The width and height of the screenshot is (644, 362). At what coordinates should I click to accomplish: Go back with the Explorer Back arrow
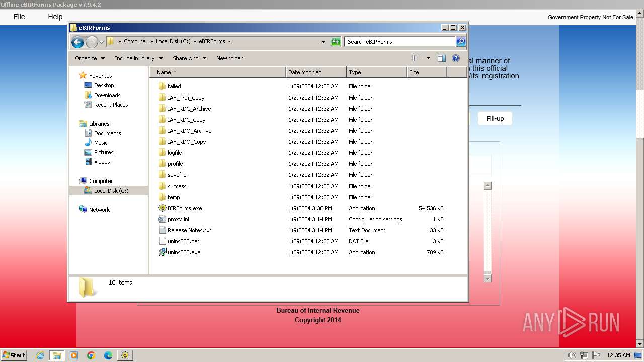tap(77, 42)
